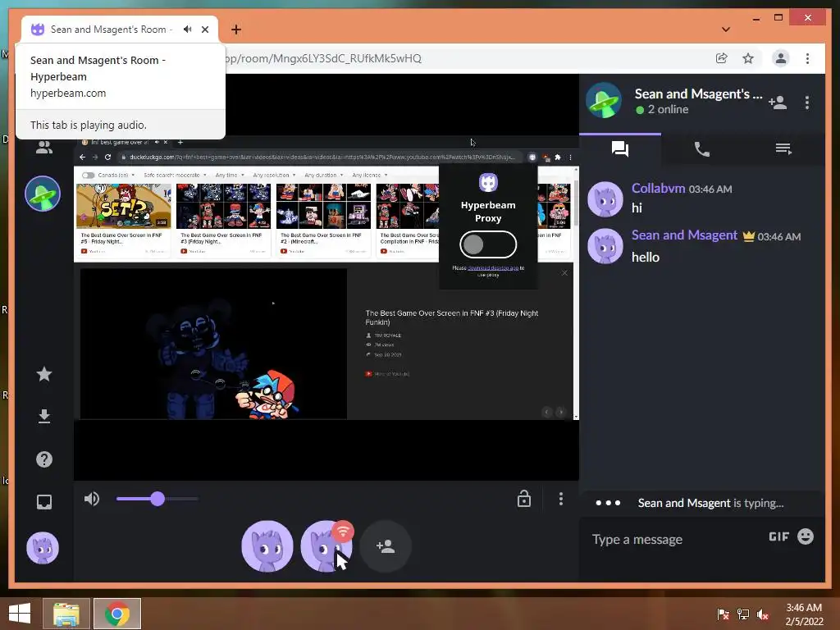Viewport: 840px width, 630px height.
Task: Open your profile avatar at sidebar bottom
Action: tap(43, 547)
